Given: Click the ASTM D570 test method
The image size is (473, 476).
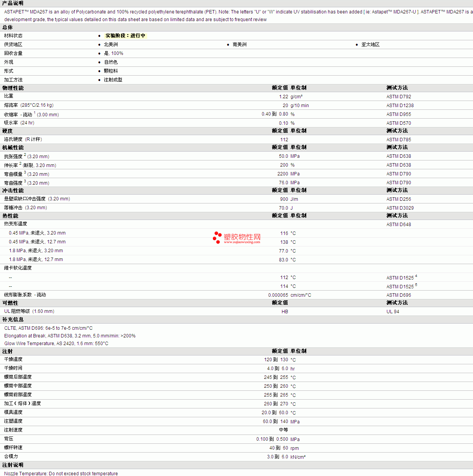Looking at the screenshot, I should pyautogui.click(x=398, y=123).
